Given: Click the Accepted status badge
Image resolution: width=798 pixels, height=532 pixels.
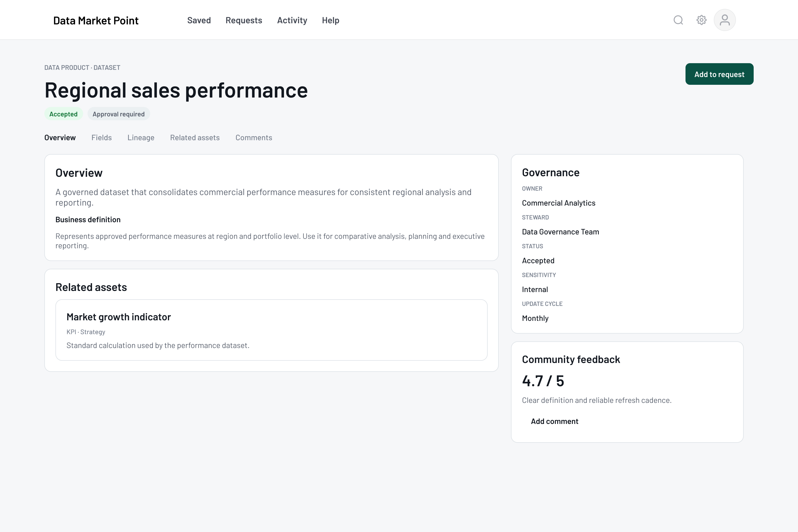Looking at the screenshot, I should click(x=63, y=114).
